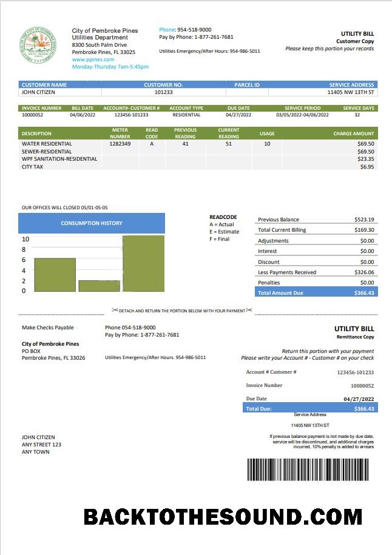392x555 pixels.
Task: Click the blue Total Amount Due row
Action: [316, 292]
